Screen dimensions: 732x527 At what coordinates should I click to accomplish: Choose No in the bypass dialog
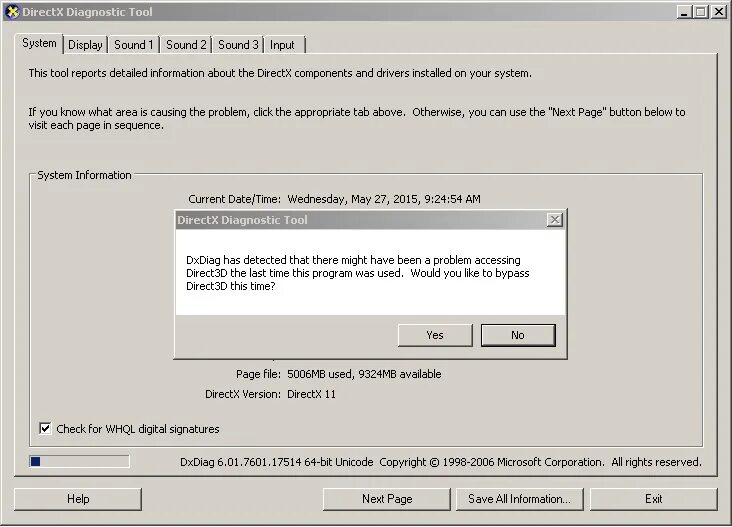coord(518,335)
